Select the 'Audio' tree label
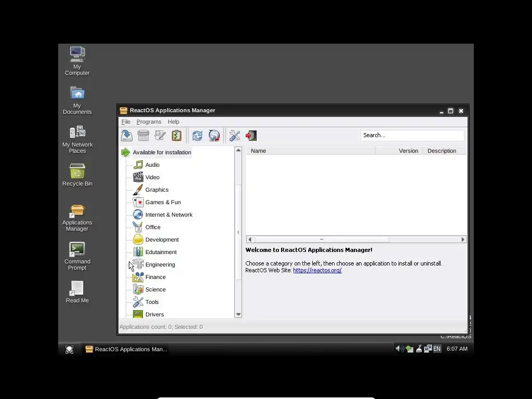The image size is (532, 399). [x=152, y=165]
